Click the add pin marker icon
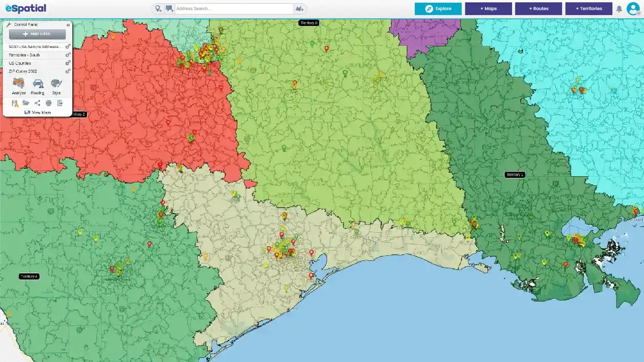The width and height of the screenshot is (644, 362). click(158, 8)
